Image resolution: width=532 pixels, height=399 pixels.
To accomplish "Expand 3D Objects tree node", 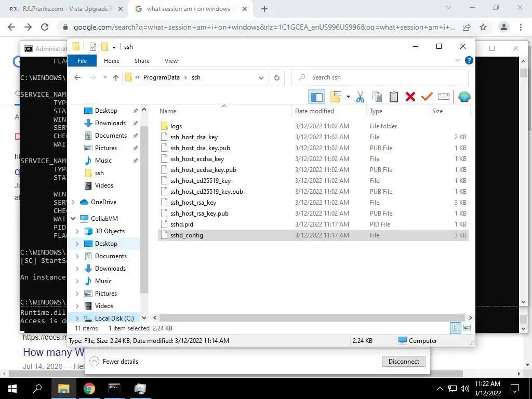I will pyautogui.click(x=77, y=231).
